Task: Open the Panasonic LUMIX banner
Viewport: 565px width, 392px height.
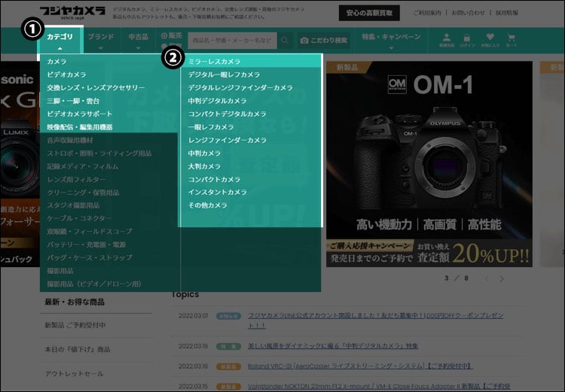Action: click(20, 164)
